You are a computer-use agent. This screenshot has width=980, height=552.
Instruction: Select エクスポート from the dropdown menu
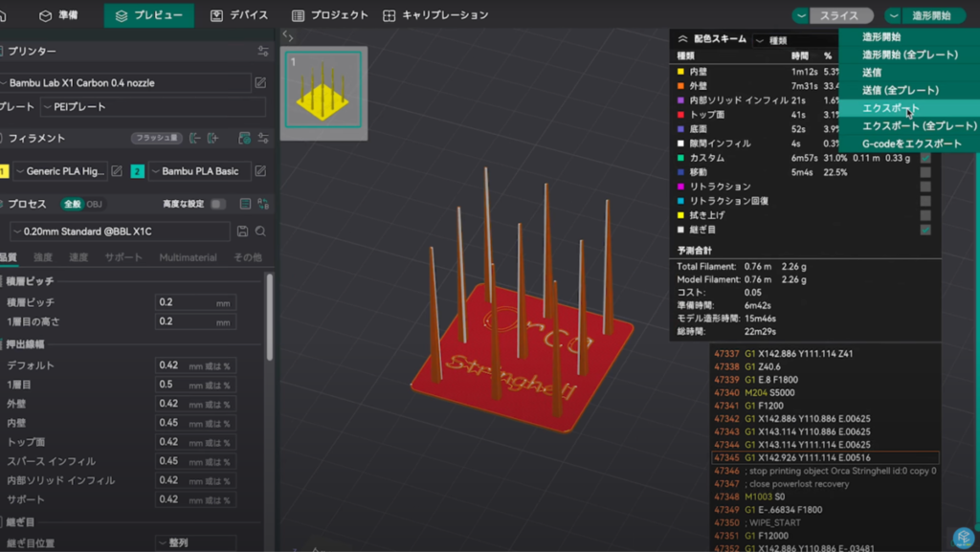(x=890, y=108)
